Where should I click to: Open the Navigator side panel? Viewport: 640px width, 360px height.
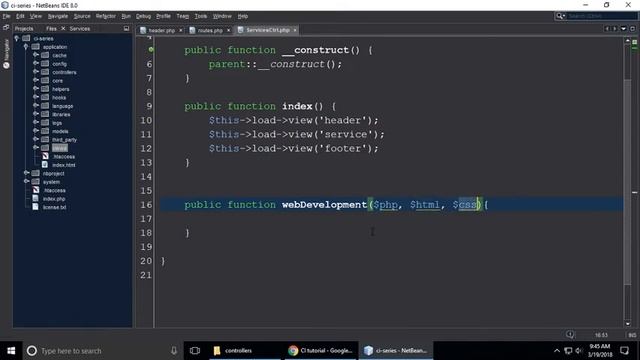(x=6, y=54)
